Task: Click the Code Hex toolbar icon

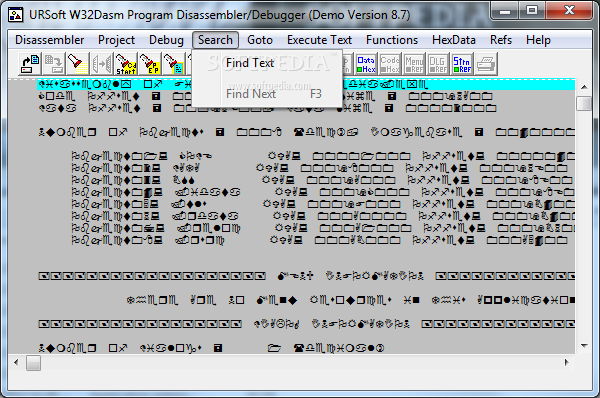Action: 390,64
